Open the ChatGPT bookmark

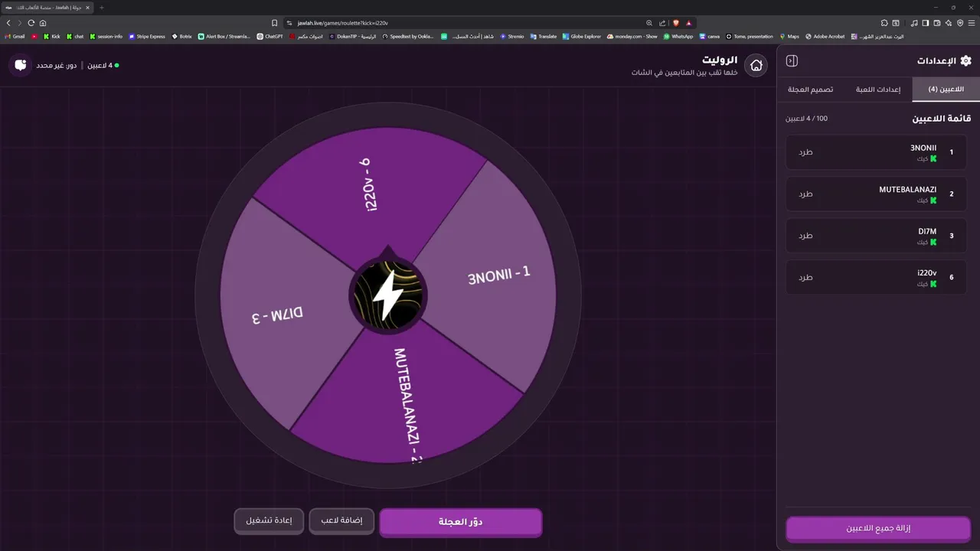coord(270,36)
